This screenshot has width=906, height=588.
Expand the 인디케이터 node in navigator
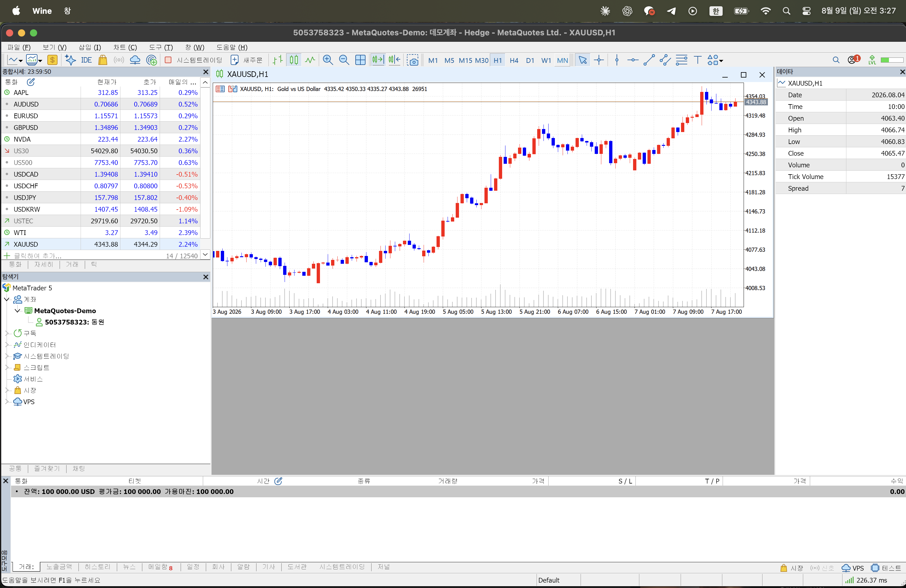coord(7,345)
